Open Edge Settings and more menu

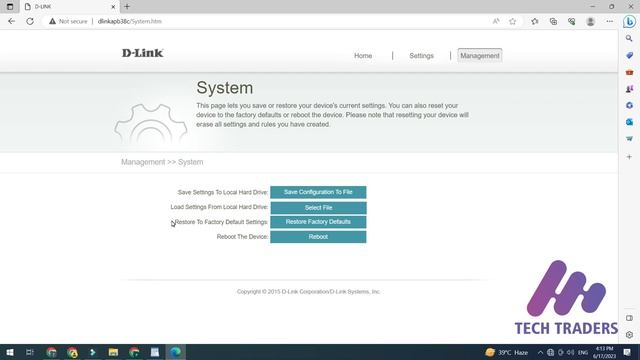tap(609, 21)
